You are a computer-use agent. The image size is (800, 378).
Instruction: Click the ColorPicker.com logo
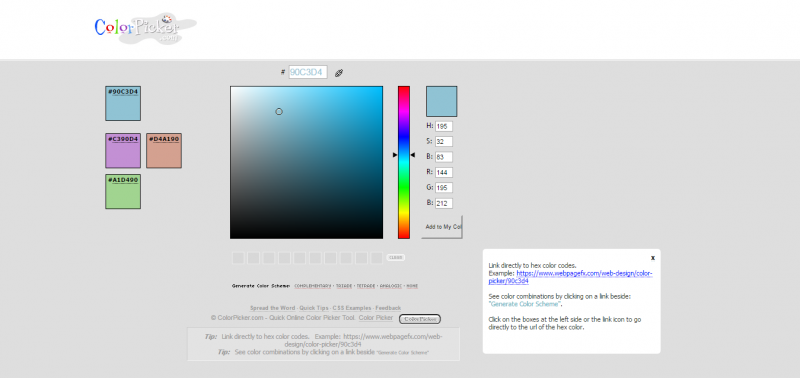tap(145, 28)
